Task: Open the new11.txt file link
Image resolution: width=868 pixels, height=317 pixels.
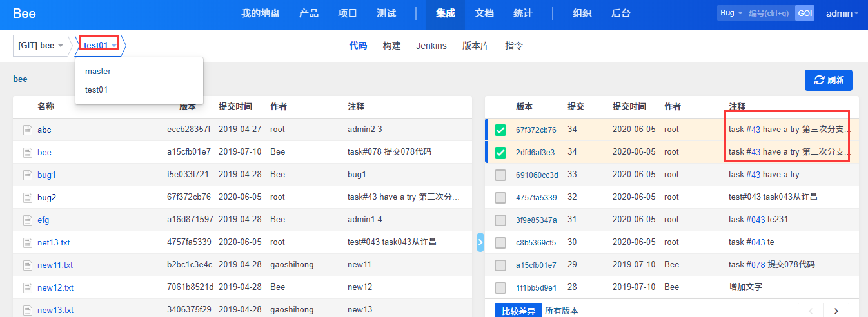Action: coord(55,265)
